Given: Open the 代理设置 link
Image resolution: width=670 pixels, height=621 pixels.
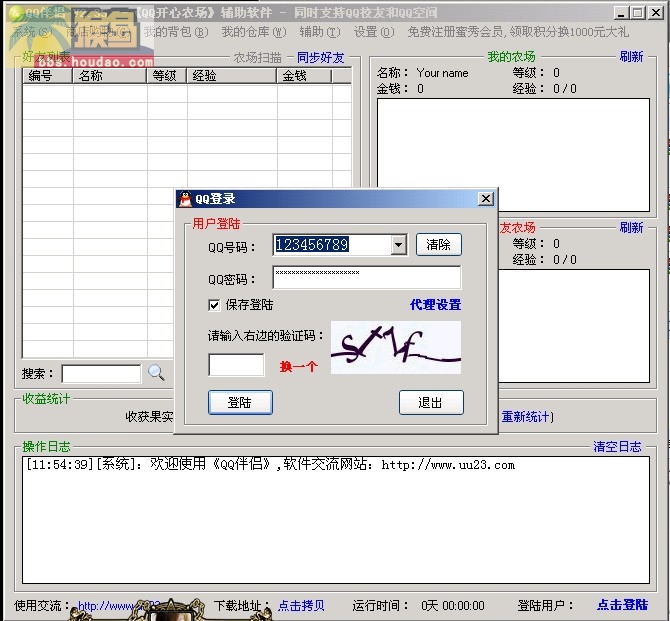Looking at the screenshot, I should coord(435,305).
